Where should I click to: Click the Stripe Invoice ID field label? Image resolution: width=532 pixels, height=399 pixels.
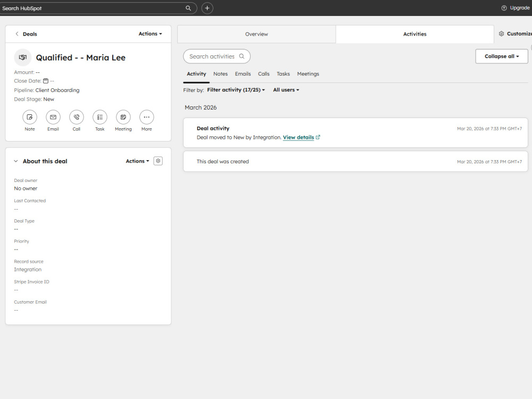[31, 281]
